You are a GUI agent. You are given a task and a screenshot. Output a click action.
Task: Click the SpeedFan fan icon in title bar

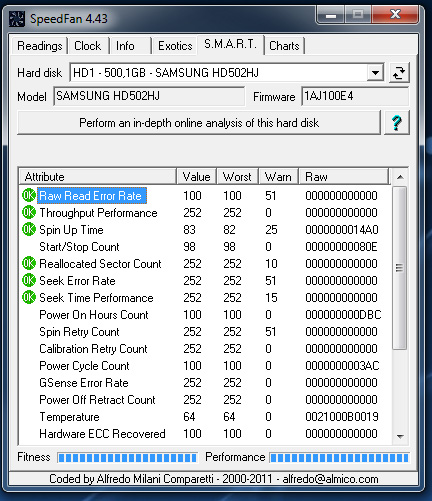click(x=17, y=18)
